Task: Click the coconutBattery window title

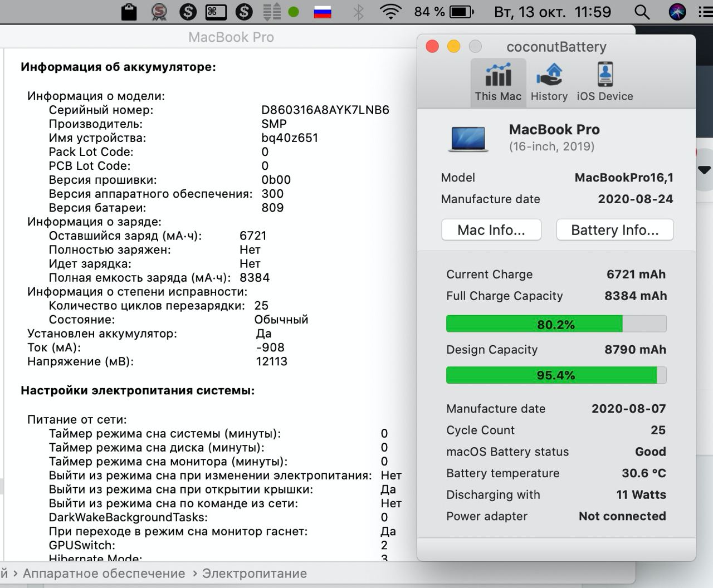Action: tap(556, 47)
